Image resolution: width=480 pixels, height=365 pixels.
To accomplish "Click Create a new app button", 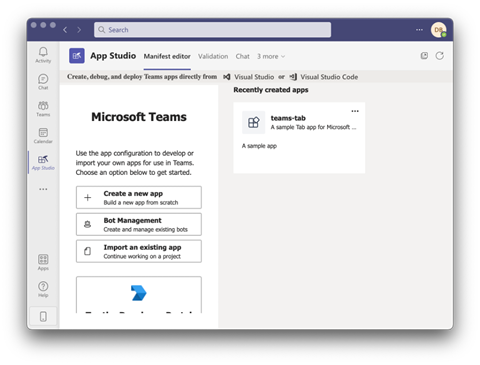I will pyautogui.click(x=139, y=197).
